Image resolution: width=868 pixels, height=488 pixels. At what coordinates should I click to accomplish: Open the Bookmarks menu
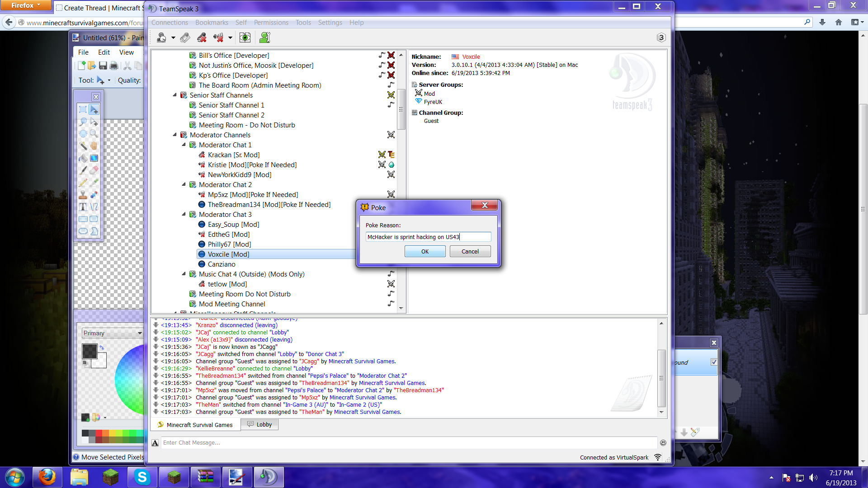tap(212, 23)
